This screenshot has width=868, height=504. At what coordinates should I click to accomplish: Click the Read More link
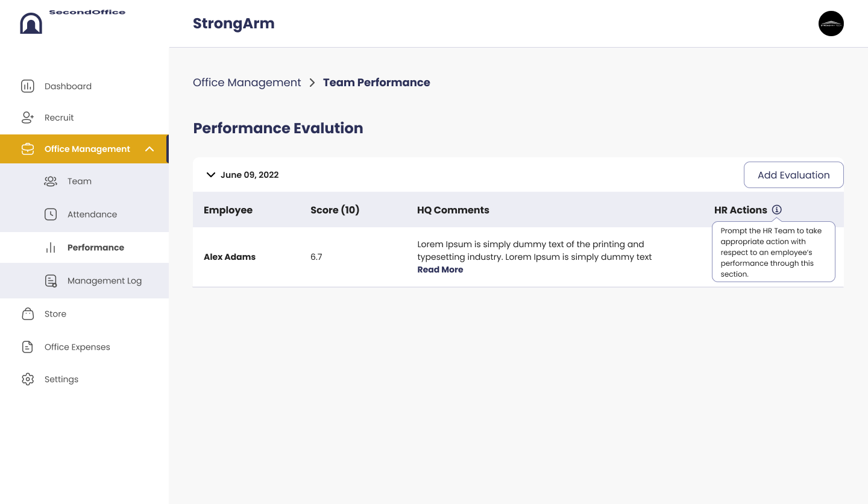(440, 269)
